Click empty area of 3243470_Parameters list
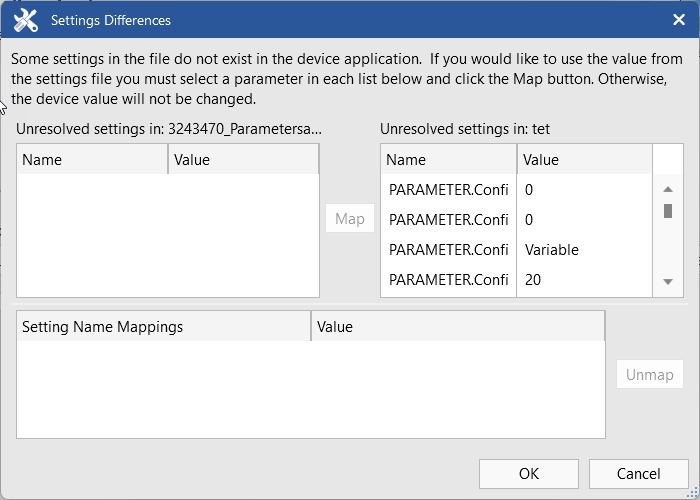Screen dimensions: 700x500 tap(167, 235)
